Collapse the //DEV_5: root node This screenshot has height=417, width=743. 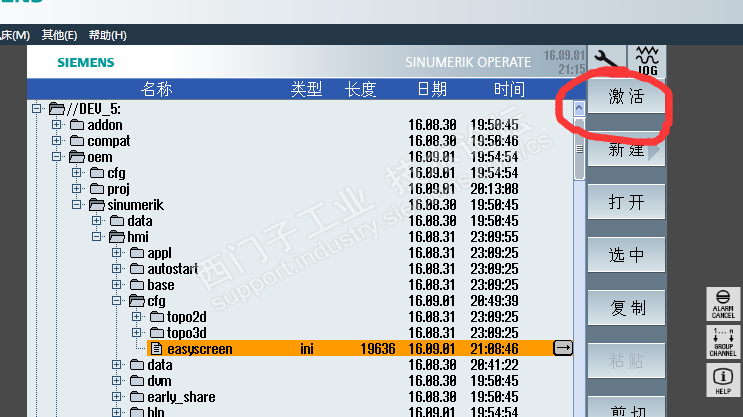pyautogui.click(x=36, y=109)
